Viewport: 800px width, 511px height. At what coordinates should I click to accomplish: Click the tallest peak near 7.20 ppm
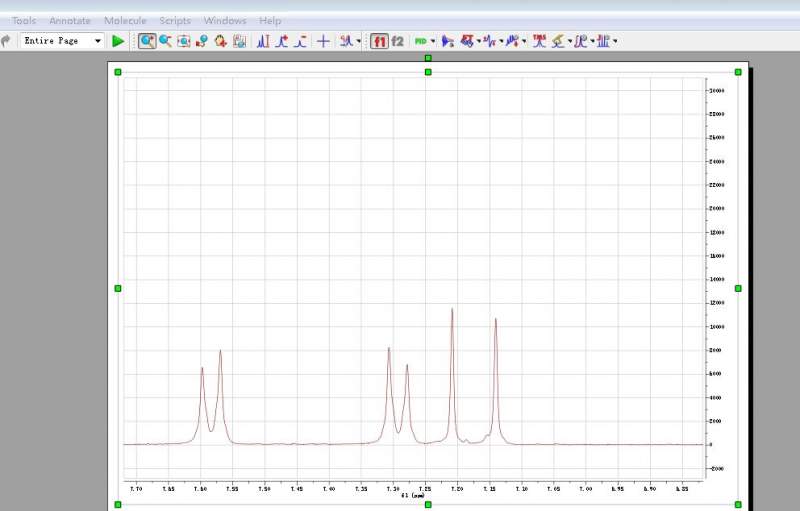pos(452,312)
